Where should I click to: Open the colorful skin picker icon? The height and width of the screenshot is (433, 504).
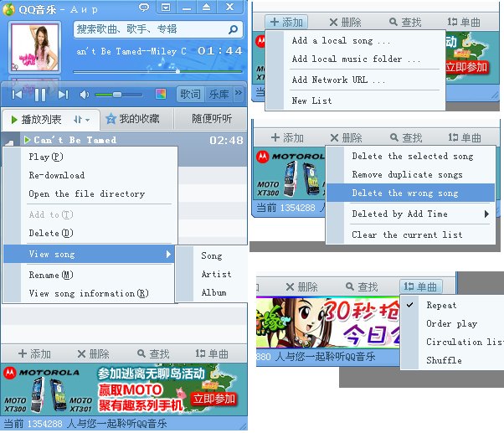[x=161, y=94]
